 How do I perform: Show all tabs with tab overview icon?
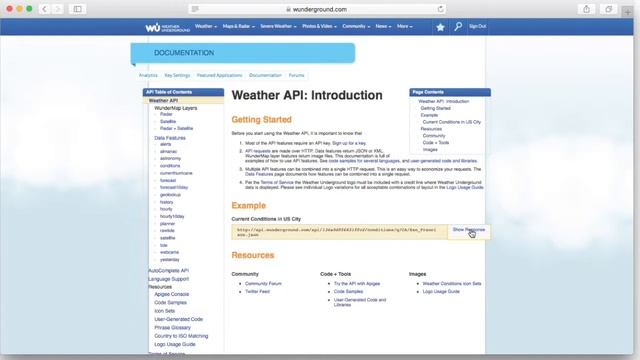pyautogui.click(x=609, y=9)
